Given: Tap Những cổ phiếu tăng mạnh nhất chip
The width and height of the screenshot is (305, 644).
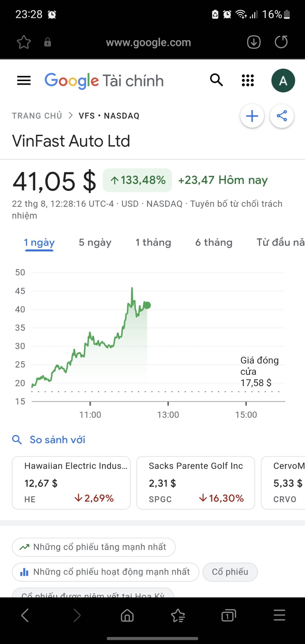Looking at the screenshot, I should (93, 547).
